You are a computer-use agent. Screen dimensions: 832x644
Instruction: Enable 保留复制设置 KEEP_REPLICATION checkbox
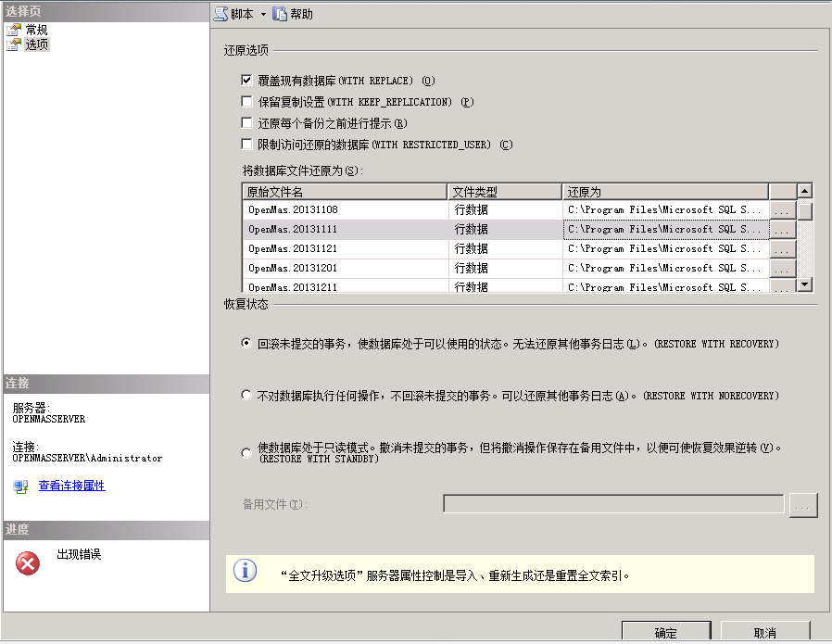(246, 102)
